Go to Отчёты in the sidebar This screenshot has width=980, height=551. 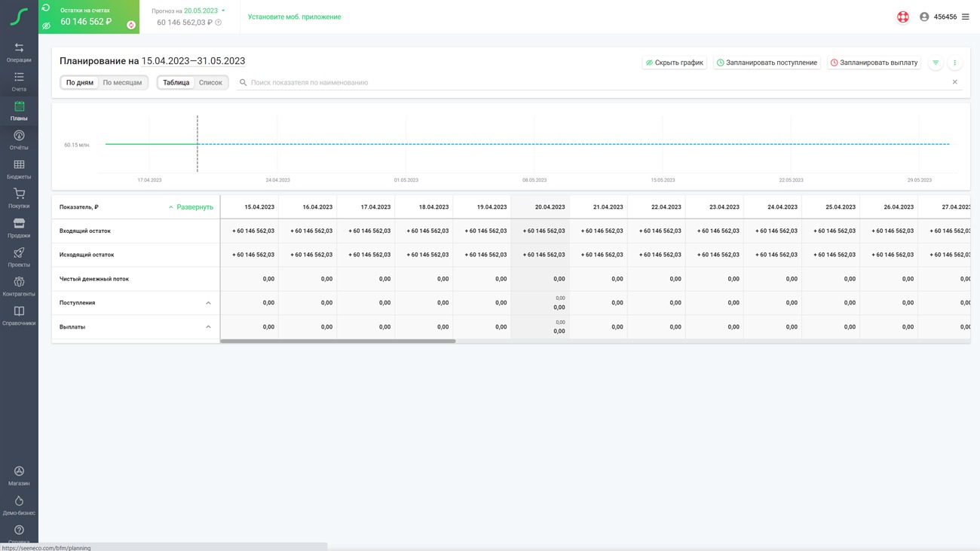click(x=19, y=139)
